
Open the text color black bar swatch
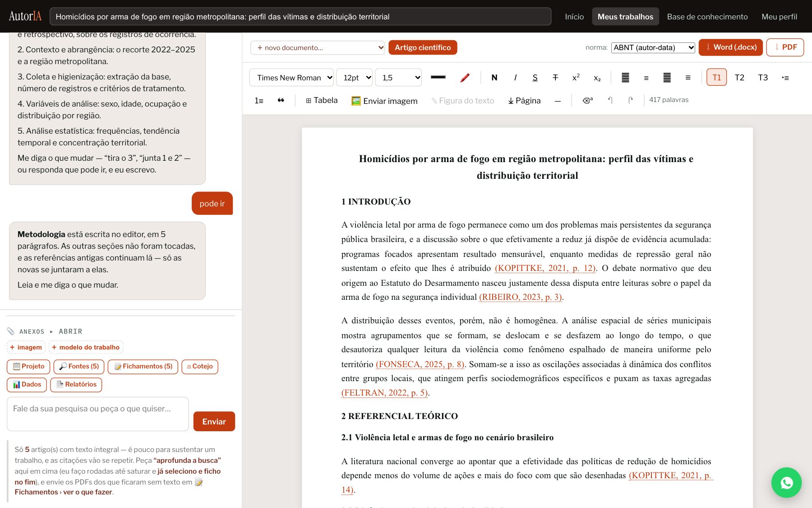click(438, 77)
